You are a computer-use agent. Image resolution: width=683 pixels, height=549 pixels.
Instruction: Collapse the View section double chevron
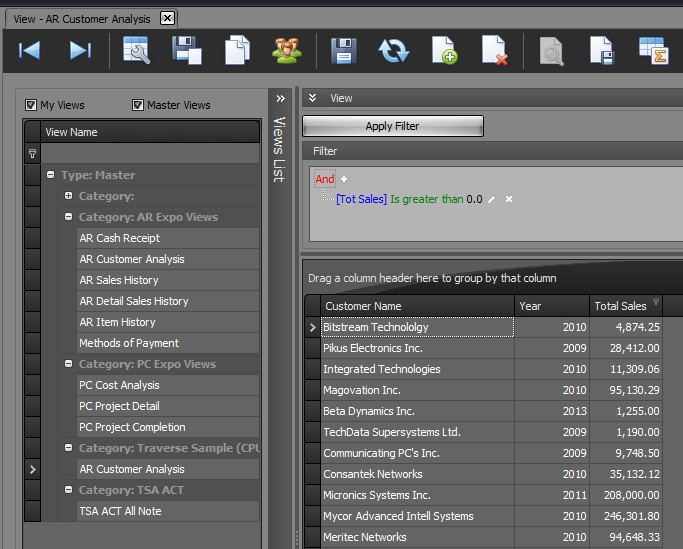(312, 98)
